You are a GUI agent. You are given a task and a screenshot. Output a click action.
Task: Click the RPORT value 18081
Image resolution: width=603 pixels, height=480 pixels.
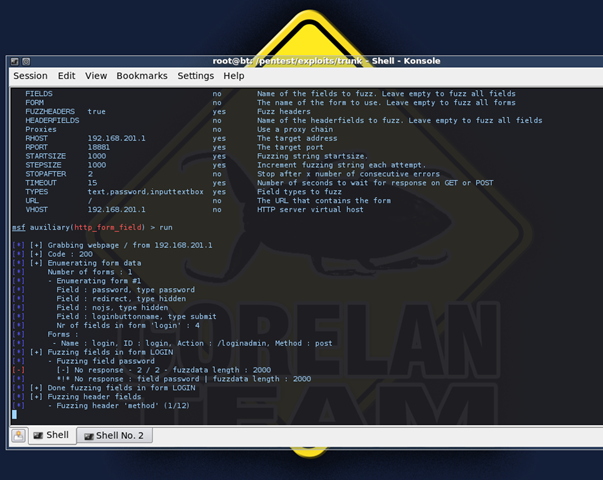[x=103, y=147]
